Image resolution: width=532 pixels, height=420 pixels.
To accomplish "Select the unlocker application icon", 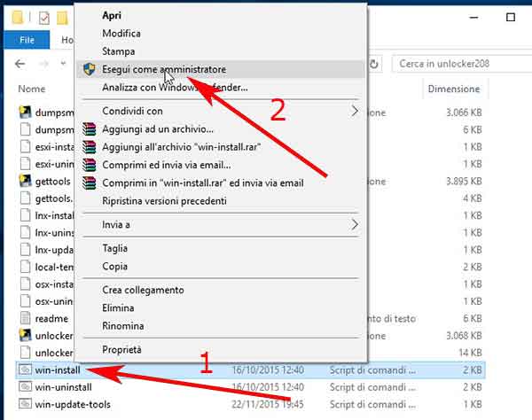I will tap(26, 336).
